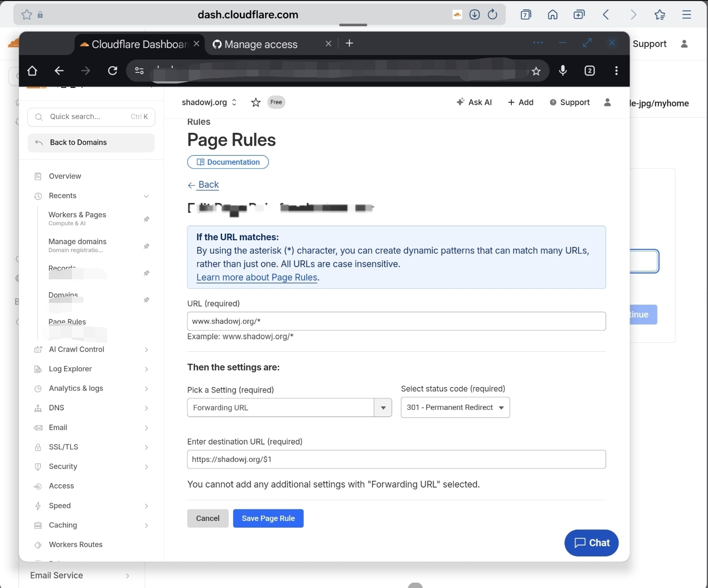Collapse the Recents section

pyautogui.click(x=146, y=196)
